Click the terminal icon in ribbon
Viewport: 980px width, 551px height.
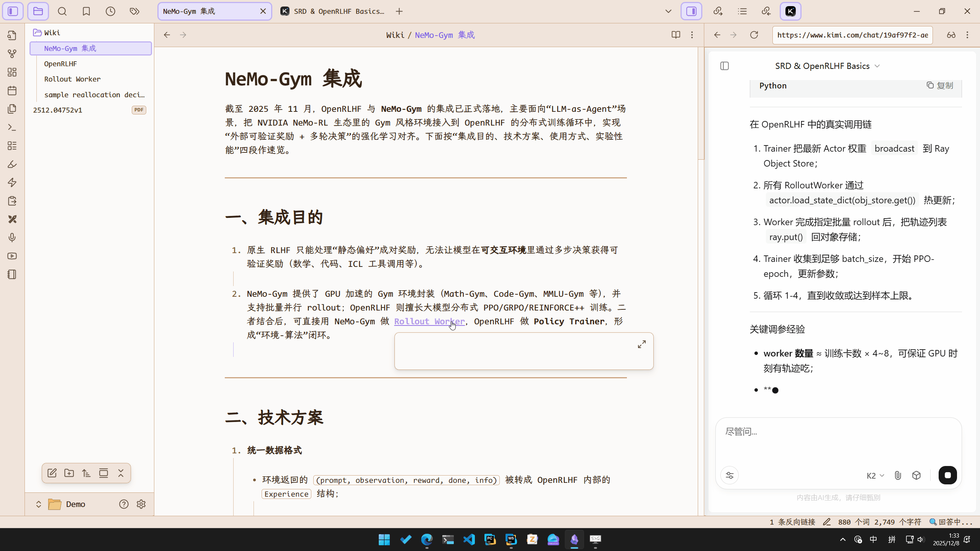pos(12,127)
